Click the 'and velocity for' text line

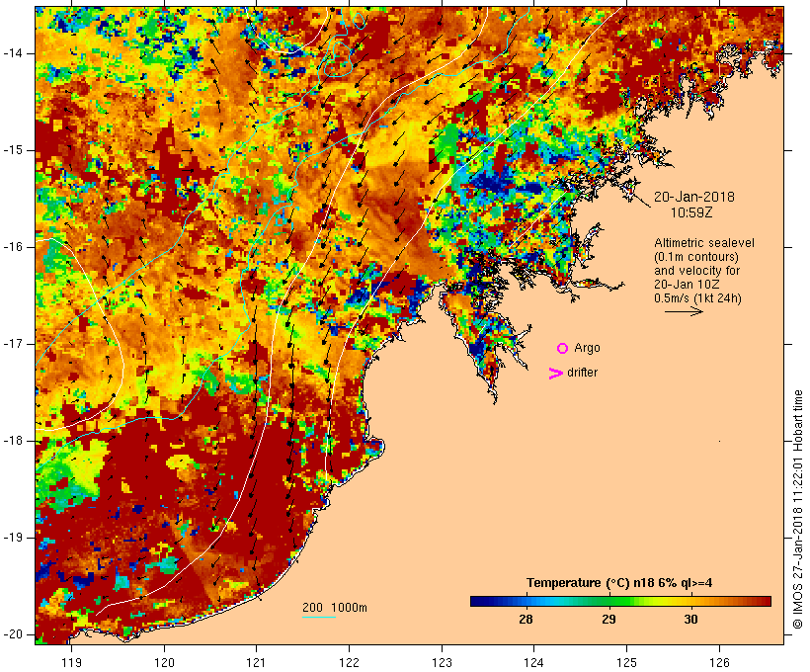coord(696,271)
